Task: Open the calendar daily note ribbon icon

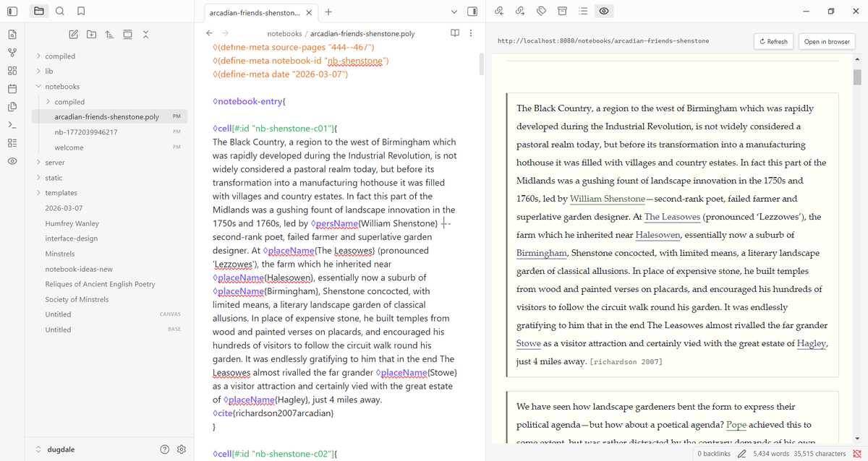Action: point(12,90)
